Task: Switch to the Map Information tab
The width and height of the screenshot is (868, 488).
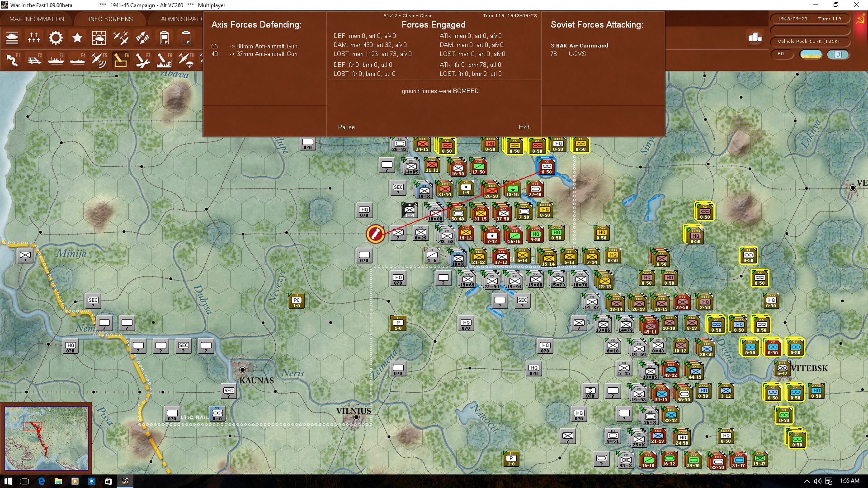Action: [x=37, y=19]
